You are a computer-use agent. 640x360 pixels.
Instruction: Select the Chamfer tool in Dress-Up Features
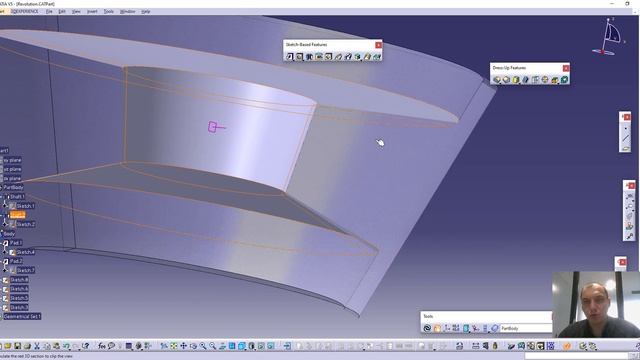[x=507, y=80]
